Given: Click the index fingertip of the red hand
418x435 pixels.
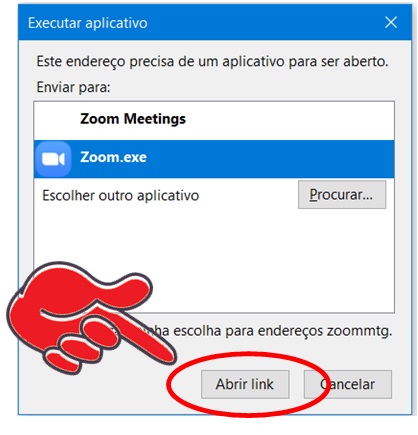Looking at the screenshot, I should pos(168,357).
